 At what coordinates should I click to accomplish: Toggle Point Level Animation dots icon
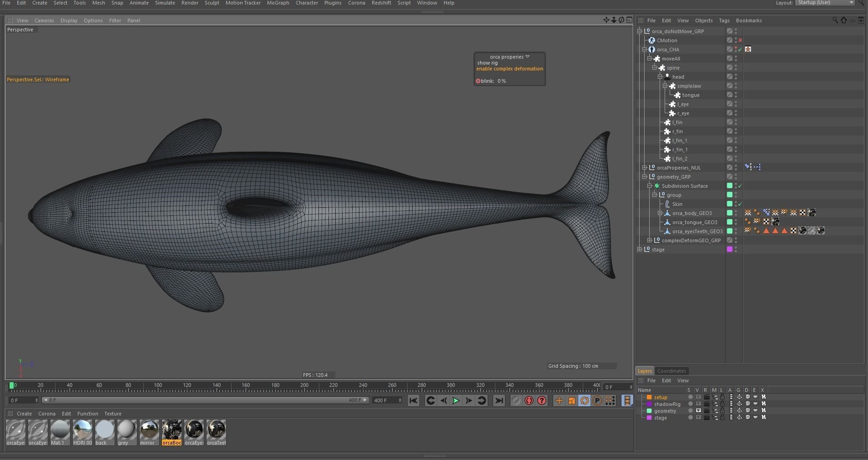pyautogui.click(x=610, y=400)
